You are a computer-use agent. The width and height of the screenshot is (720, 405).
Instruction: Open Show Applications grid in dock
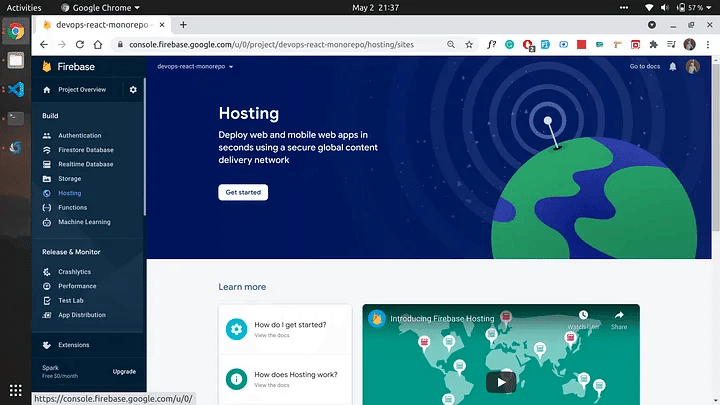click(16, 390)
